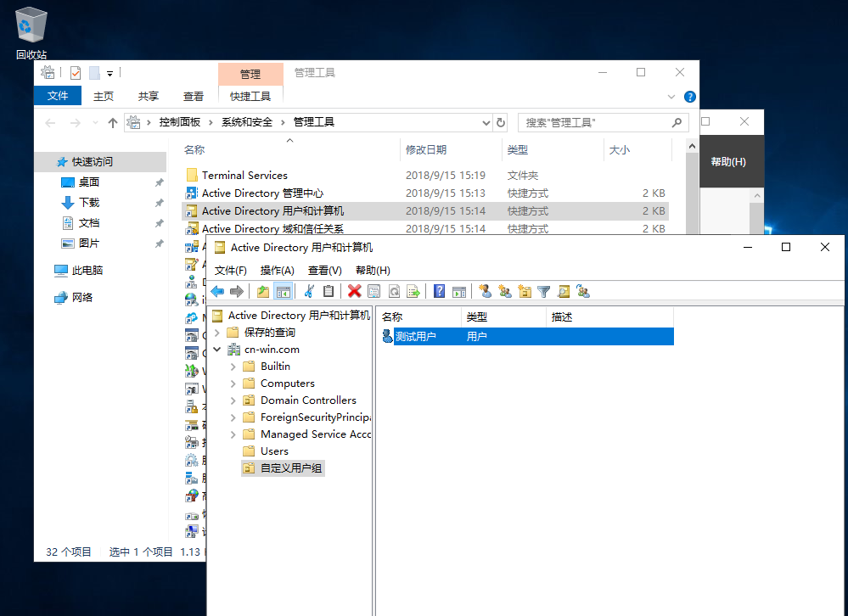
Task: Click Explorer vertical scrollbar up arrow
Action: [x=692, y=146]
